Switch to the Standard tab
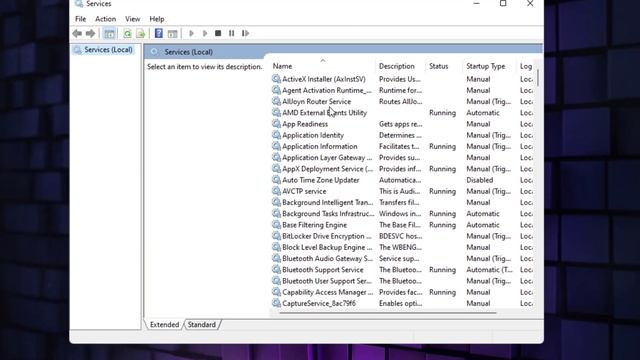The image size is (640, 360). [x=202, y=324]
